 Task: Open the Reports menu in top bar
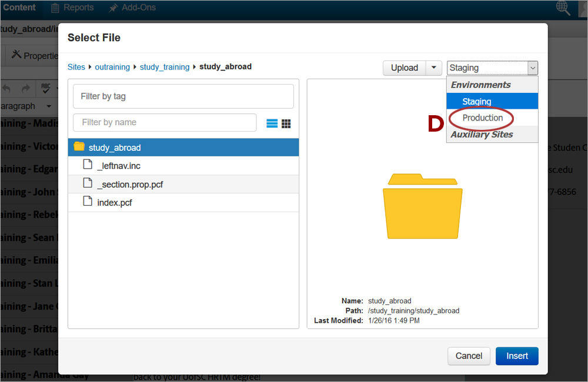point(72,8)
